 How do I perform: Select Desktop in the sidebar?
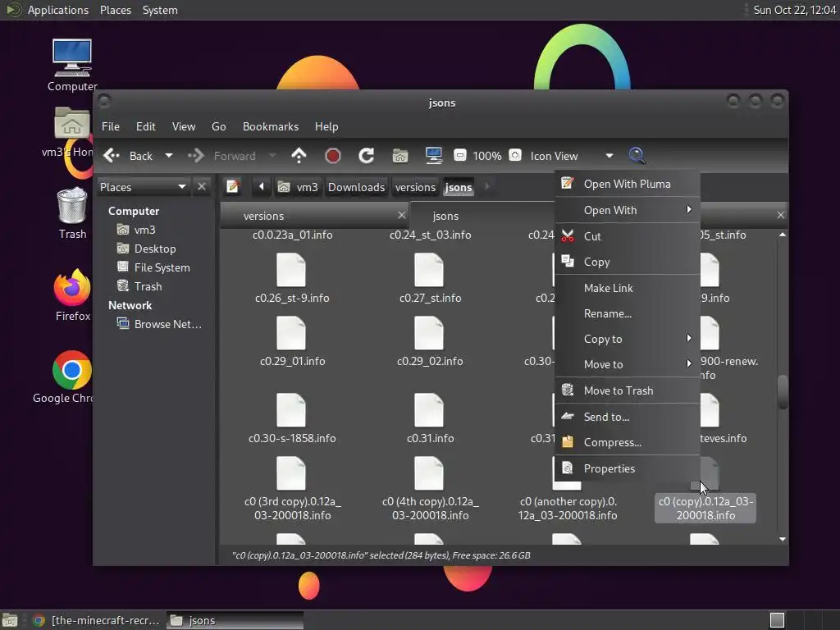tap(155, 249)
